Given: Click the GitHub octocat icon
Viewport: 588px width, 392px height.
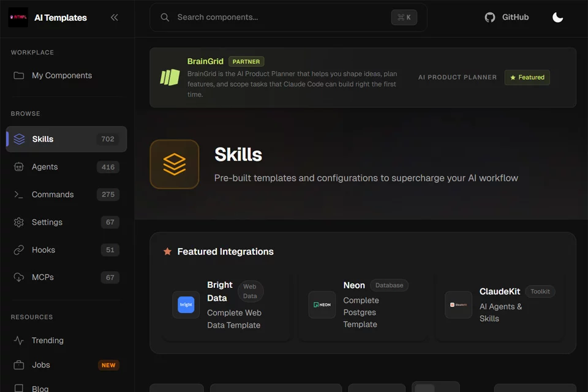Looking at the screenshot, I should [490, 17].
